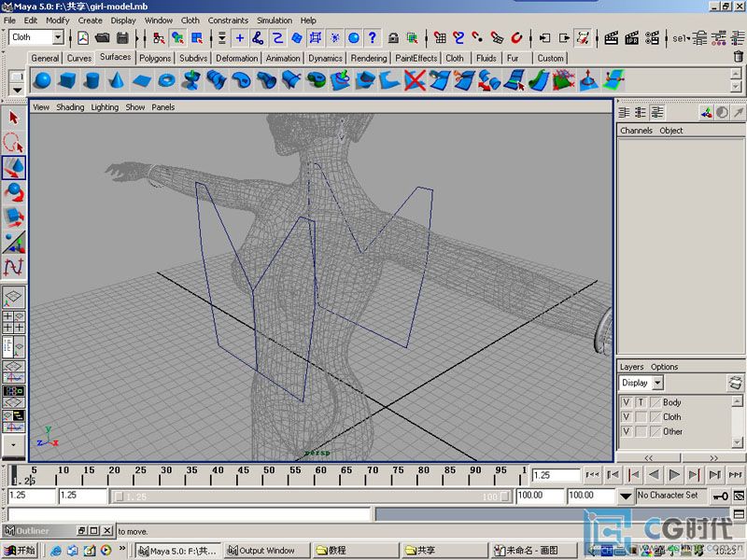Play the animation forward
The image size is (747, 560).
(x=674, y=475)
